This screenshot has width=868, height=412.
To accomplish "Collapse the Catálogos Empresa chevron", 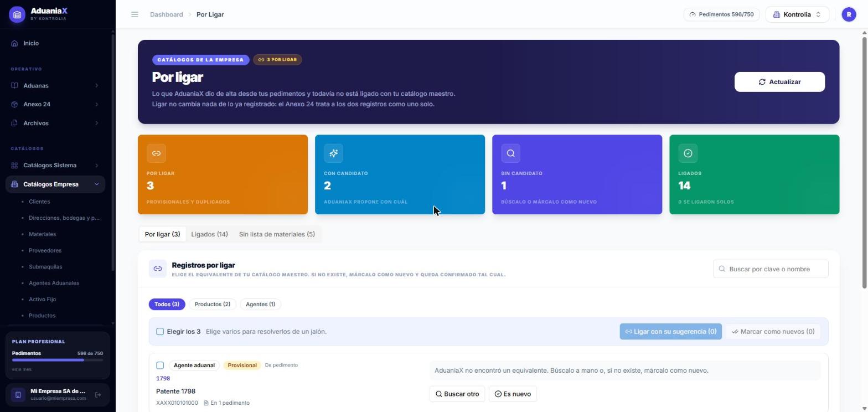I will [96, 184].
